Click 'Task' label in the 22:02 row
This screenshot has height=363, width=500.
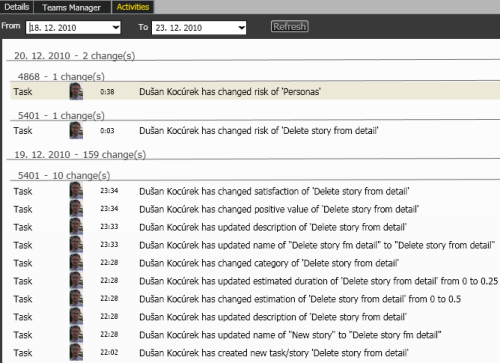coord(23,353)
